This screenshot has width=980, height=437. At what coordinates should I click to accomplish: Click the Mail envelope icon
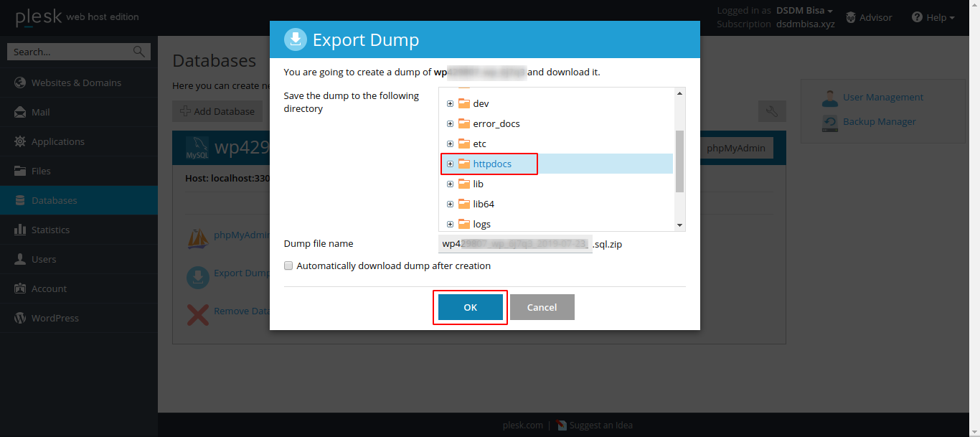[20, 112]
